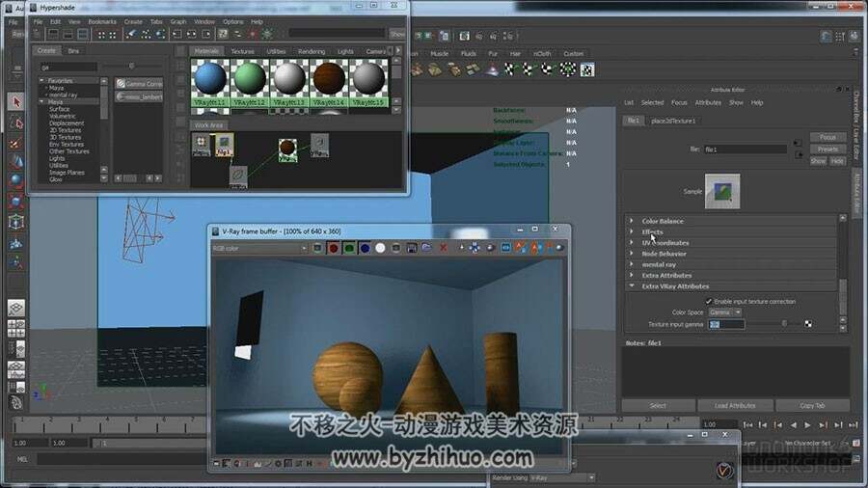Click track mouse icon in frame buffer
868x488 pixels.
[475, 249]
